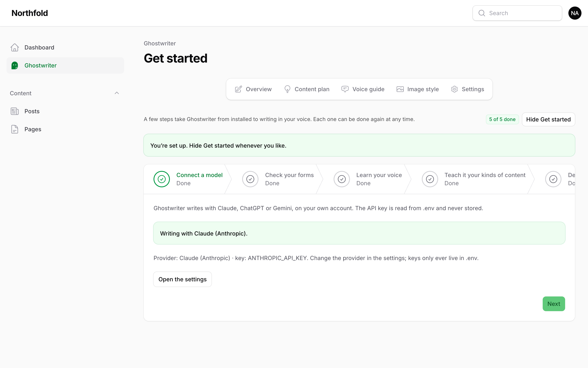This screenshot has height=368, width=588.
Task: Click the 'Writing with Claude (Anthropic).' notice
Action: tap(359, 233)
